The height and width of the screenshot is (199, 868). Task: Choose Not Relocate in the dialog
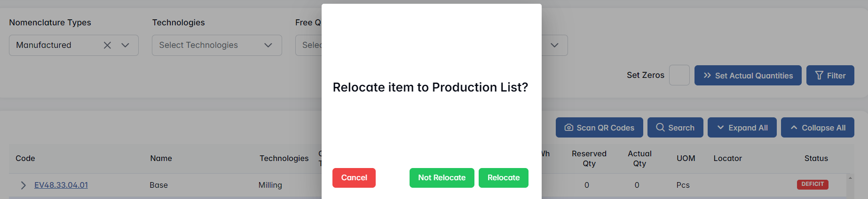(x=442, y=178)
